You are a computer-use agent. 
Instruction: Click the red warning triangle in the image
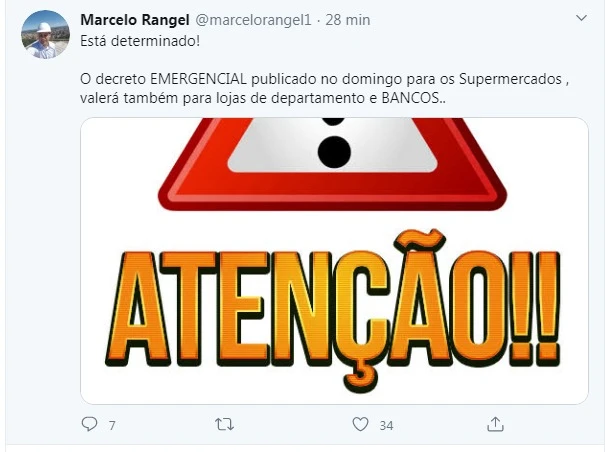click(333, 164)
